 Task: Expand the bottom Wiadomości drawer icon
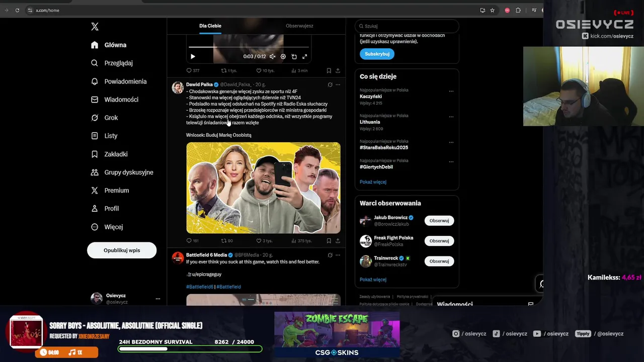click(x=530, y=304)
